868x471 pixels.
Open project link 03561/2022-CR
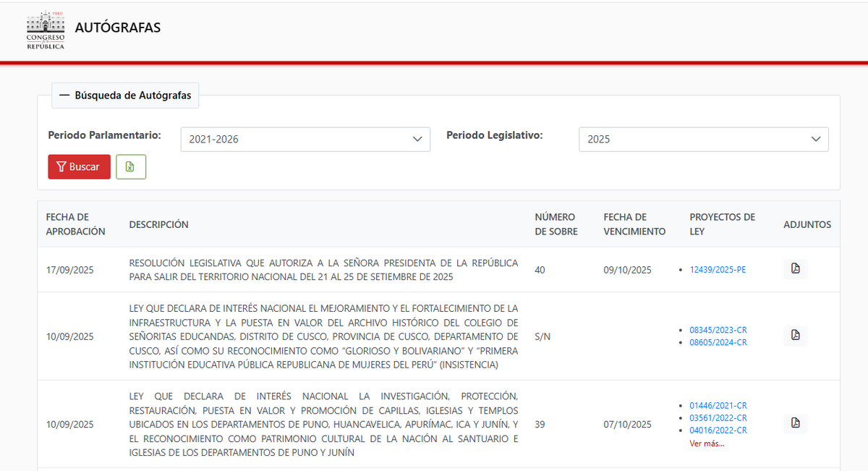(x=718, y=418)
